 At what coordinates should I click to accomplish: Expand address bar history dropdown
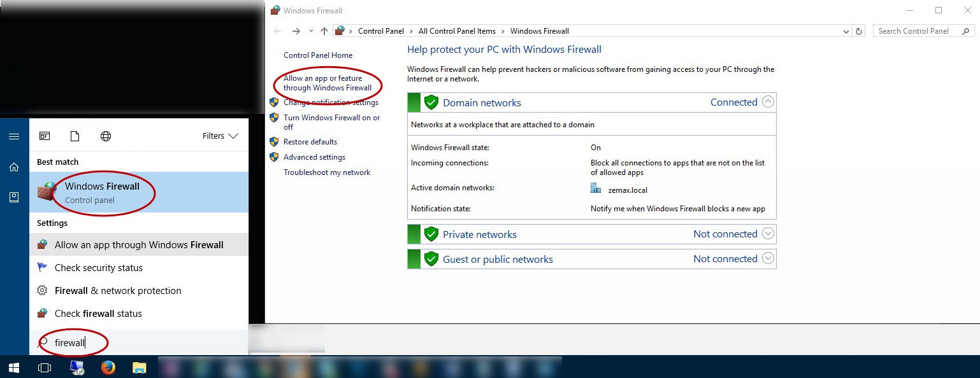pyautogui.click(x=846, y=31)
